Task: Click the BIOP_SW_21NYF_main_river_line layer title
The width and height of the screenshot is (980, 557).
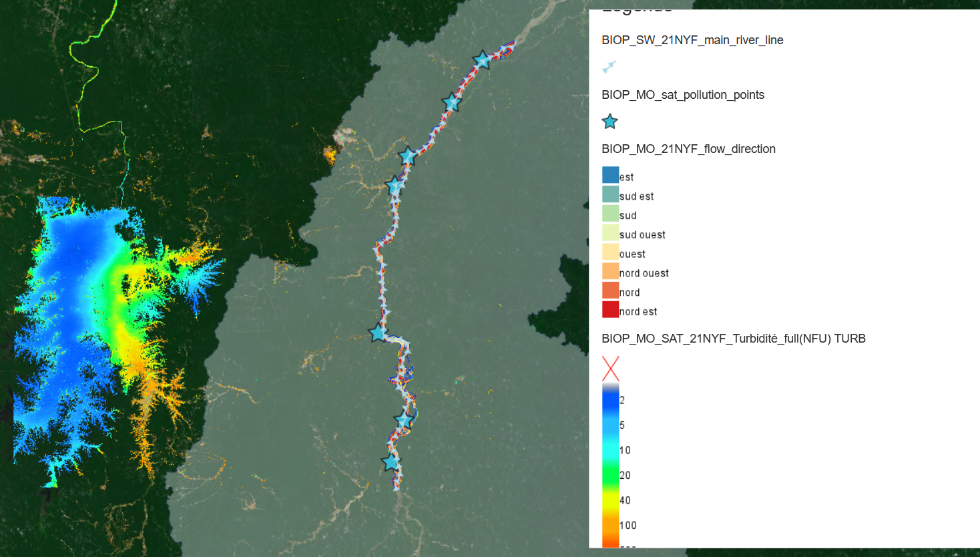Action: click(692, 40)
